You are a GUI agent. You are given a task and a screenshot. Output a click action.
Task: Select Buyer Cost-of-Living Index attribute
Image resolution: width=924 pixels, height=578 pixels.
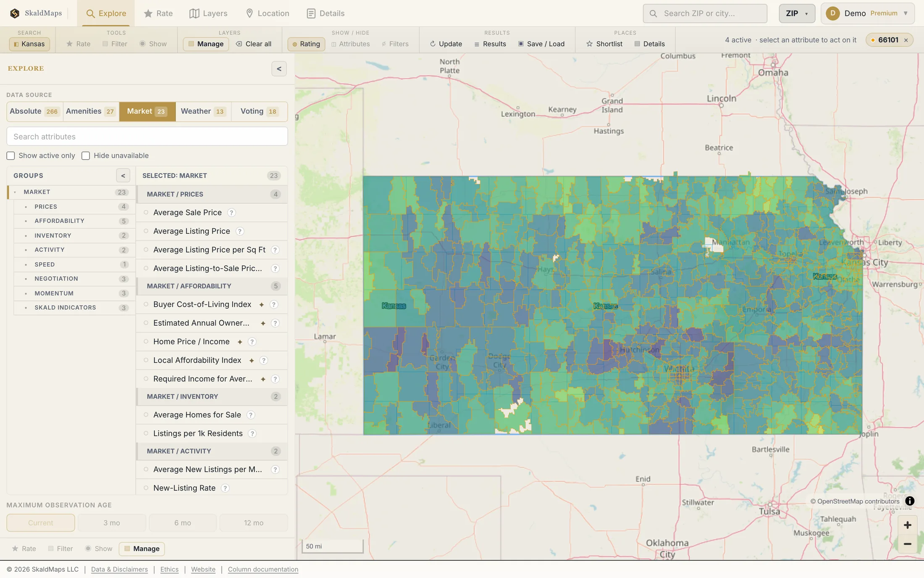pyautogui.click(x=212, y=304)
